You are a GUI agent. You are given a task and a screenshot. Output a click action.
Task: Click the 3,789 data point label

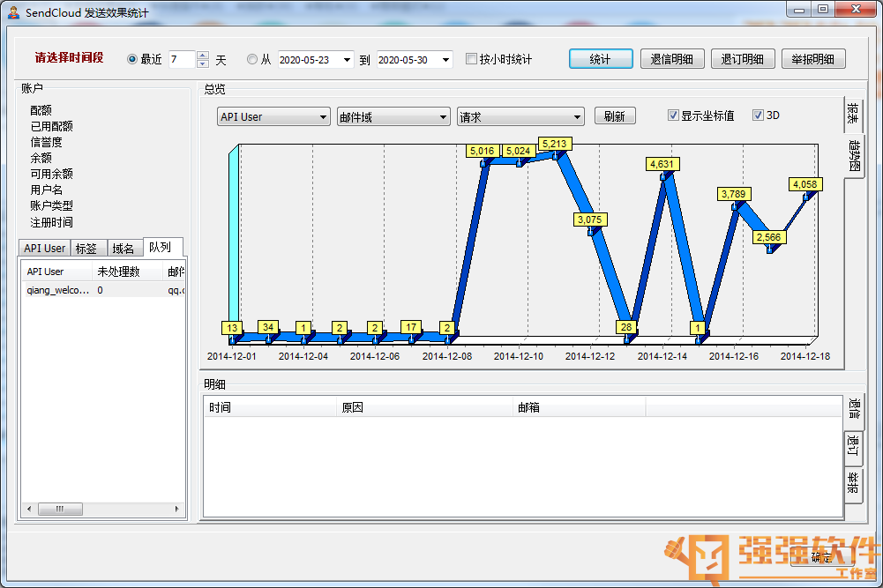[734, 194]
